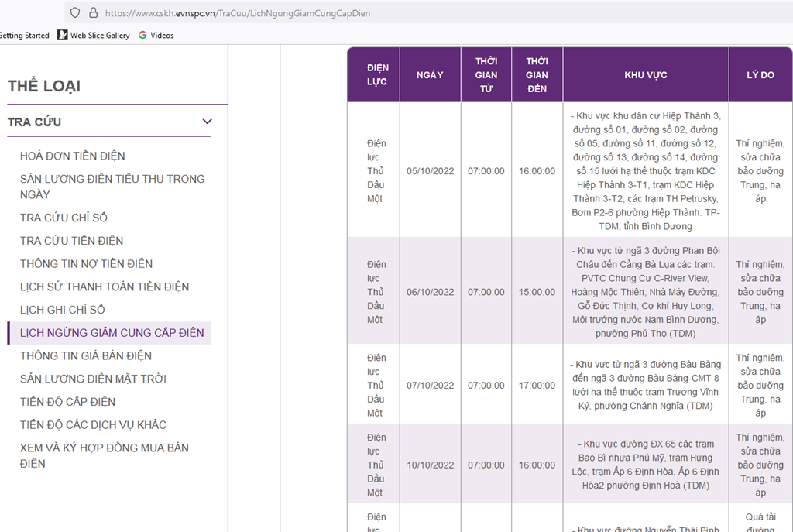The width and height of the screenshot is (793, 532).
Task: Collapse the TRA CỨU chevron arrow
Action: click(x=207, y=122)
